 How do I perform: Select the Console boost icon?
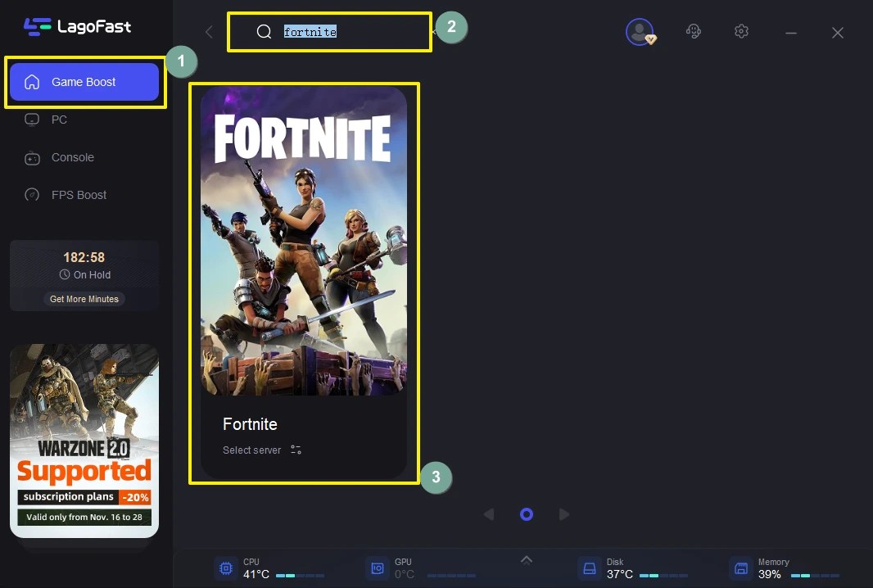point(33,157)
